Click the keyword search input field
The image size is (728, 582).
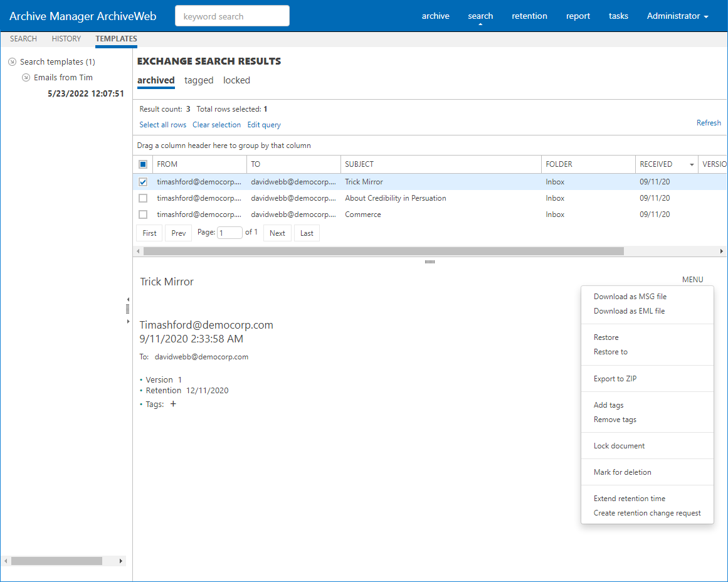[232, 16]
